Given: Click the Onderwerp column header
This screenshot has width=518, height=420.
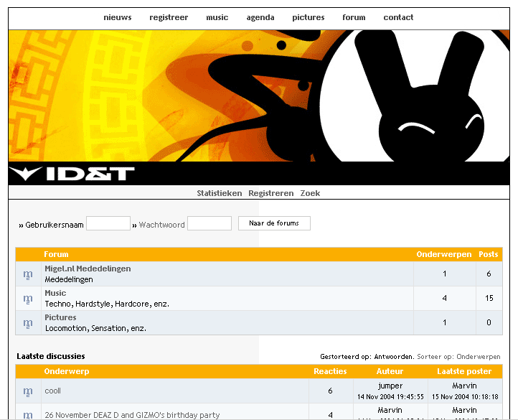Looking at the screenshot, I should [x=67, y=371].
